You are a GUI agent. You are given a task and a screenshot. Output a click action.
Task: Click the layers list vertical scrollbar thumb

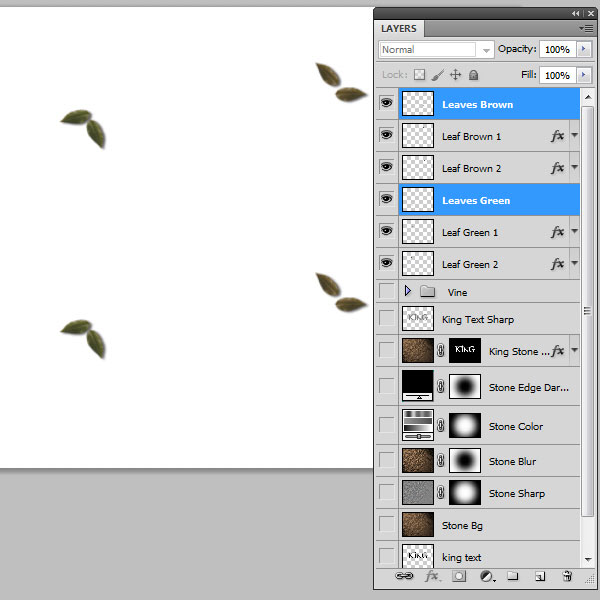tap(587, 311)
